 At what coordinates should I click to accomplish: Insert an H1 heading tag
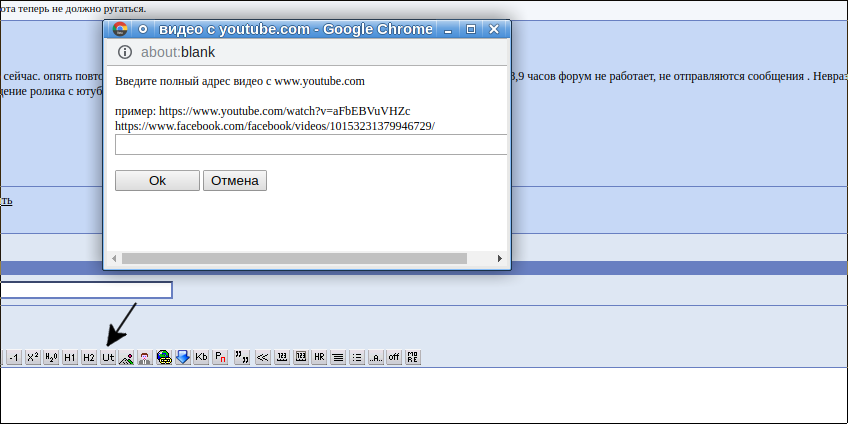tap(70, 357)
